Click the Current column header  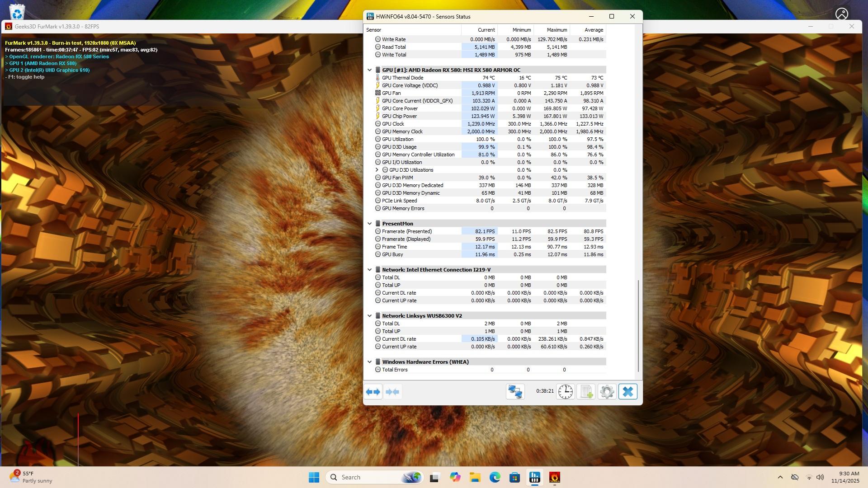[x=479, y=30]
